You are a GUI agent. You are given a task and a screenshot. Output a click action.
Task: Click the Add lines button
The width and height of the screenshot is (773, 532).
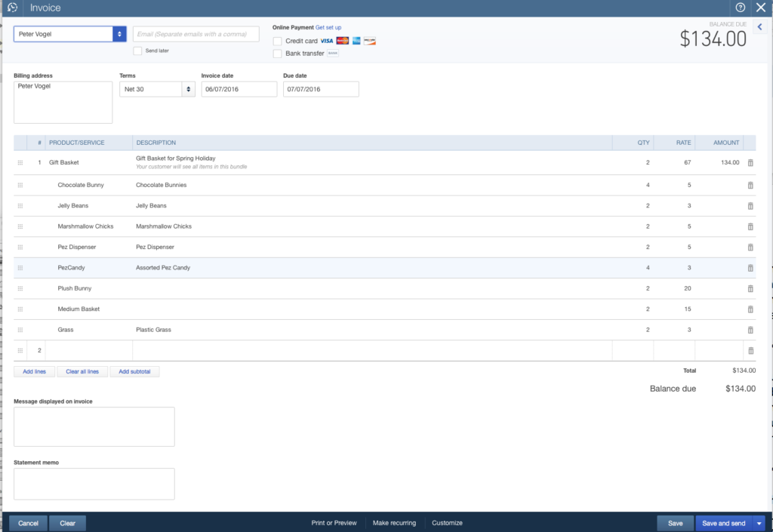click(34, 372)
